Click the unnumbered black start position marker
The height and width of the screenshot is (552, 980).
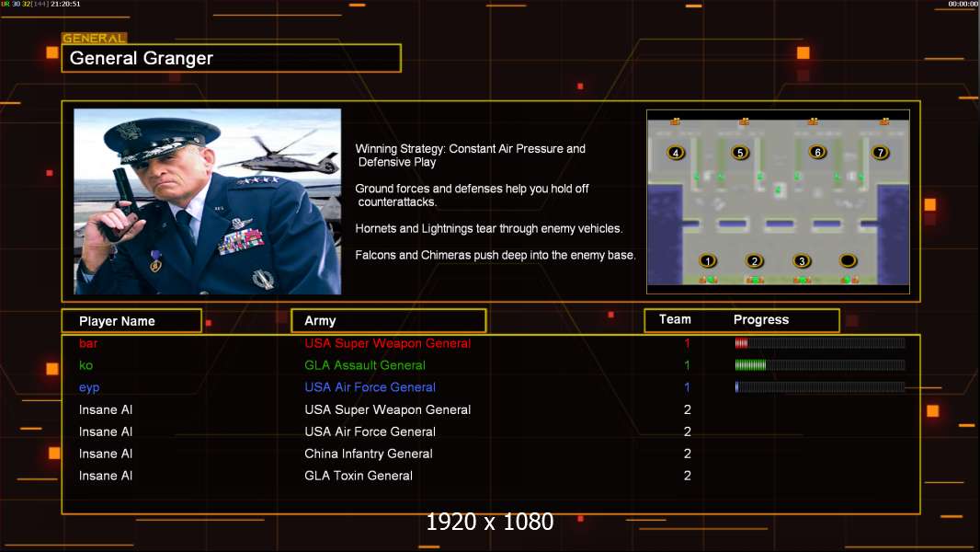(x=848, y=260)
